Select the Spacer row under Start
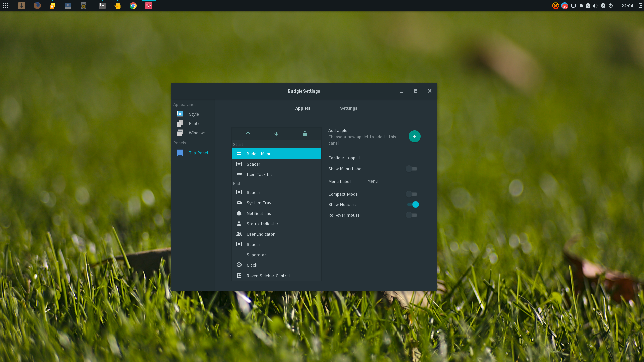The height and width of the screenshot is (362, 644). click(x=276, y=164)
